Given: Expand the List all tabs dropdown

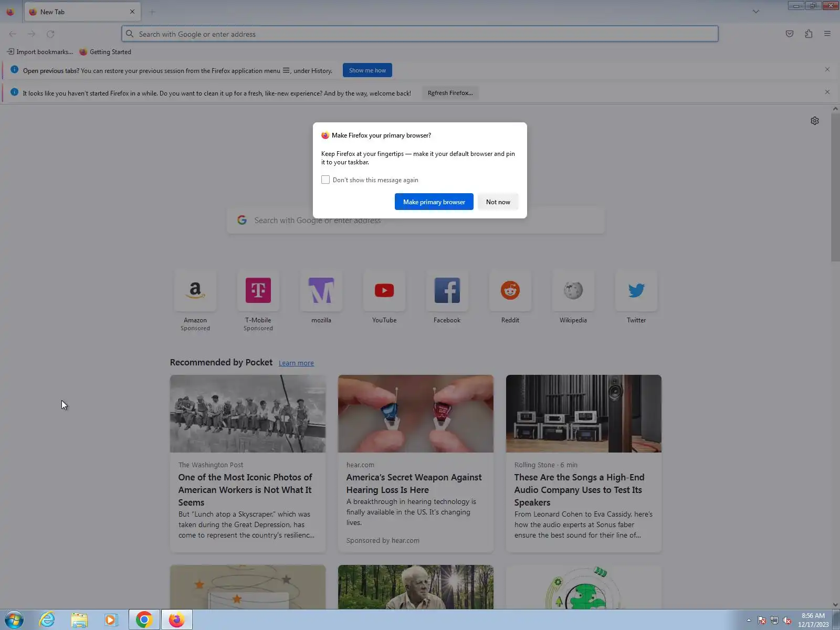Looking at the screenshot, I should pos(756,12).
